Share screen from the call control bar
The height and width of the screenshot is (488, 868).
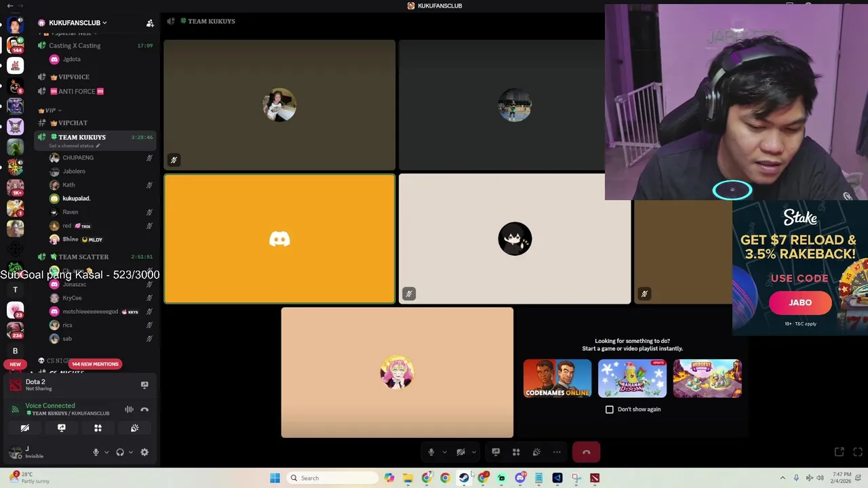click(496, 452)
